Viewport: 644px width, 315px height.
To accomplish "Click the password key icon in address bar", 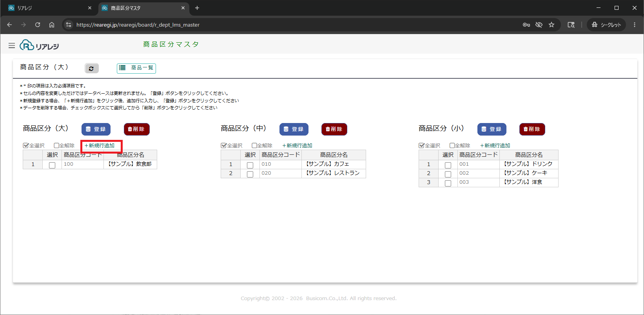I will coord(526,25).
